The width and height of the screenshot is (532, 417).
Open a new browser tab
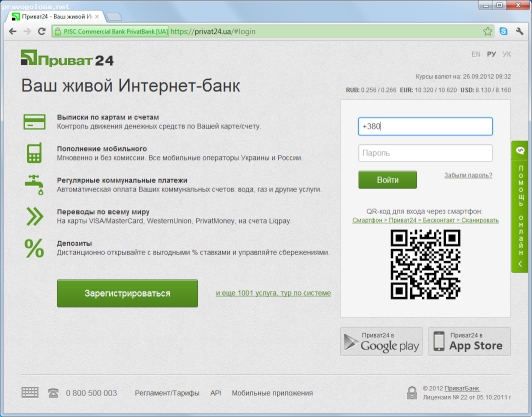point(114,17)
